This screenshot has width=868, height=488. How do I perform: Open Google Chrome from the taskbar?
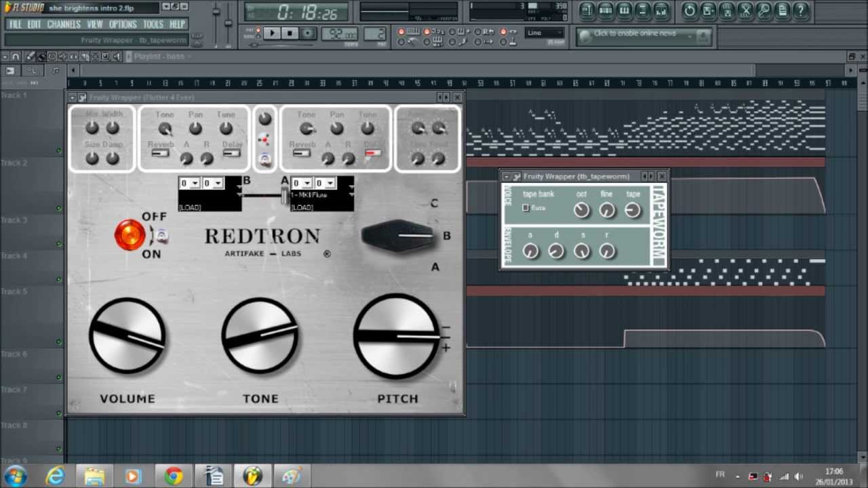[174, 476]
